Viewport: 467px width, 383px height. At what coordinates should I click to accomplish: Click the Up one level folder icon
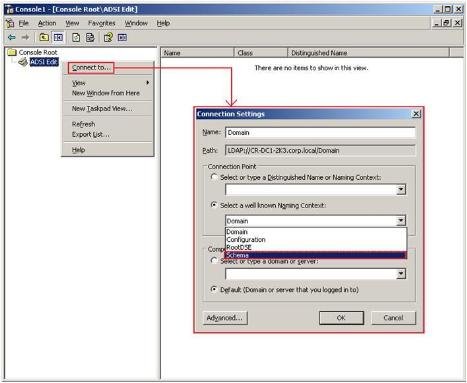click(44, 37)
